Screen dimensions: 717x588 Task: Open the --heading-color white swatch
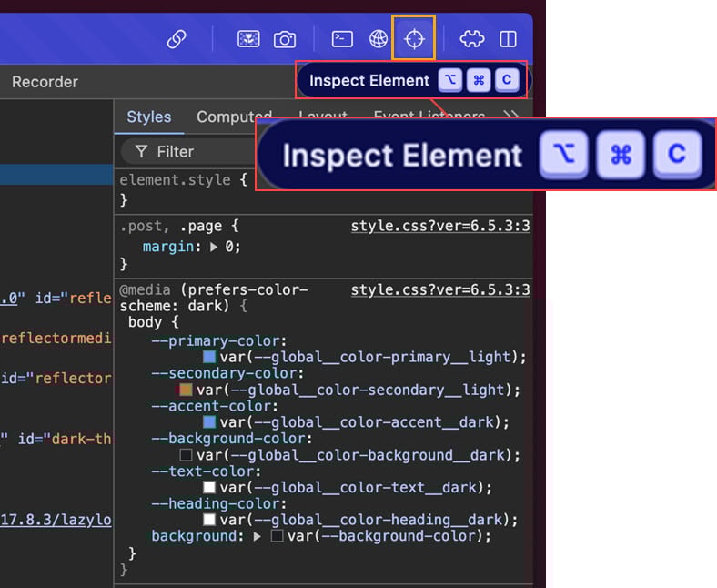point(209,520)
